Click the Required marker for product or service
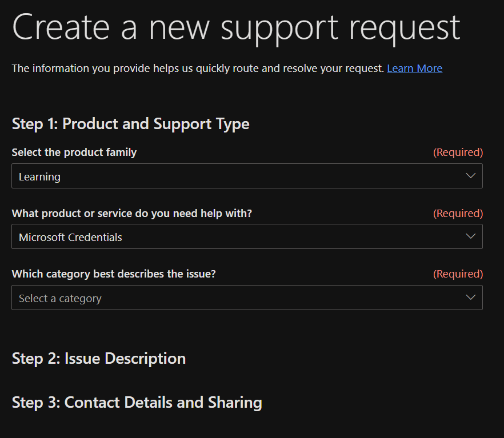Image resolution: width=504 pixels, height=438 pixels. click(458, 214)
